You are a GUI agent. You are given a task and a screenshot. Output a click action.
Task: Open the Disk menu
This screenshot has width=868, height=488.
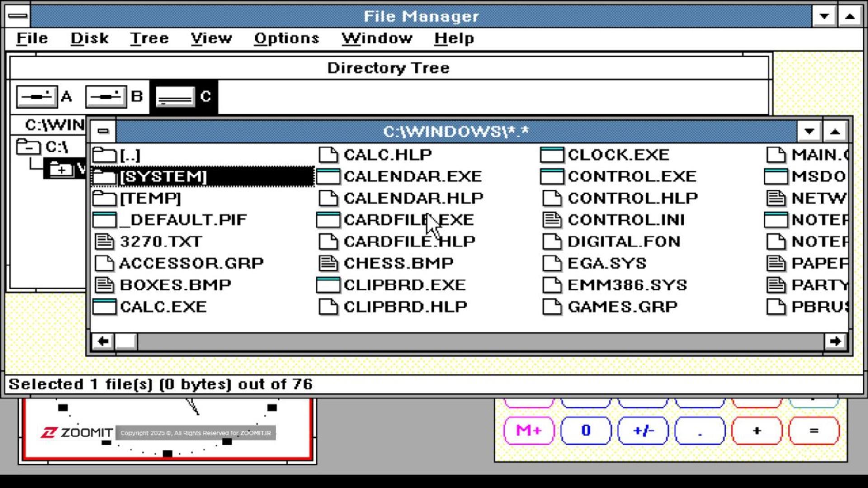(x=90, y=38)
